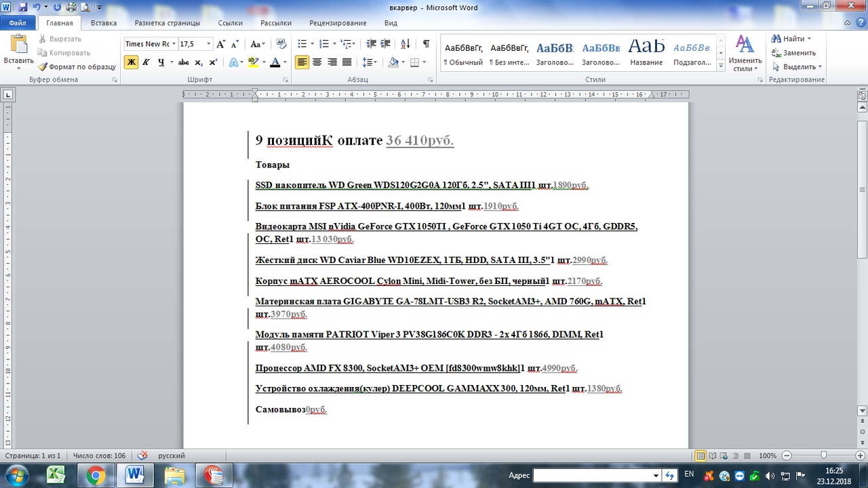Open the Find (Найти) dropdown arrow
This screenshot has width=868, height=488.
(809, 39)
